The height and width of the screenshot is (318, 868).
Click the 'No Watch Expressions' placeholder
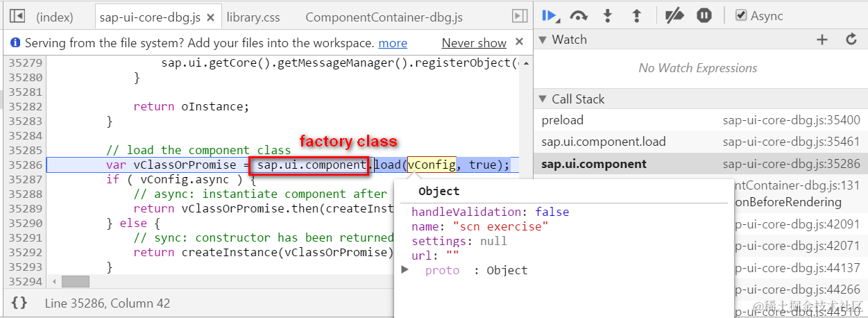click(x=698, y=68)
